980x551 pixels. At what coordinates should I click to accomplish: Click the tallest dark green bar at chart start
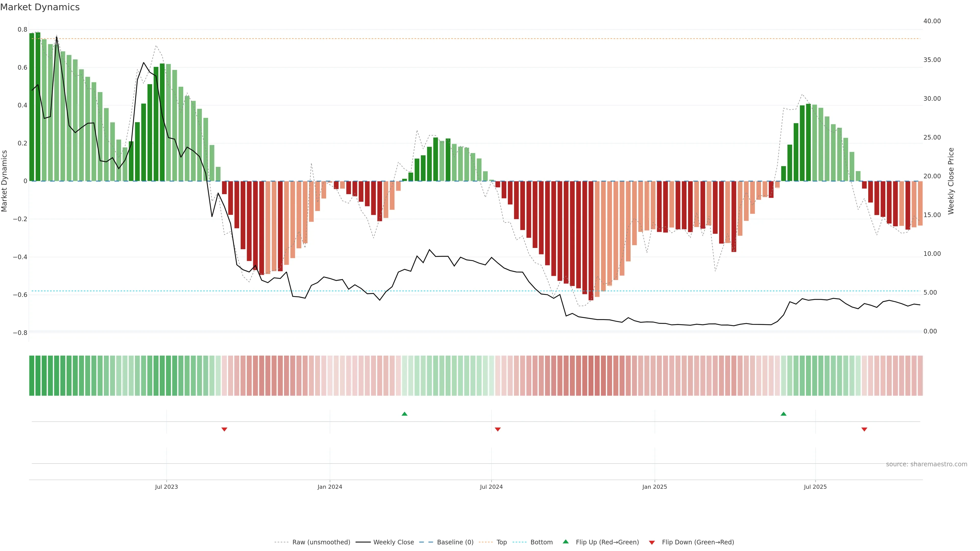(x=38, y=106)
